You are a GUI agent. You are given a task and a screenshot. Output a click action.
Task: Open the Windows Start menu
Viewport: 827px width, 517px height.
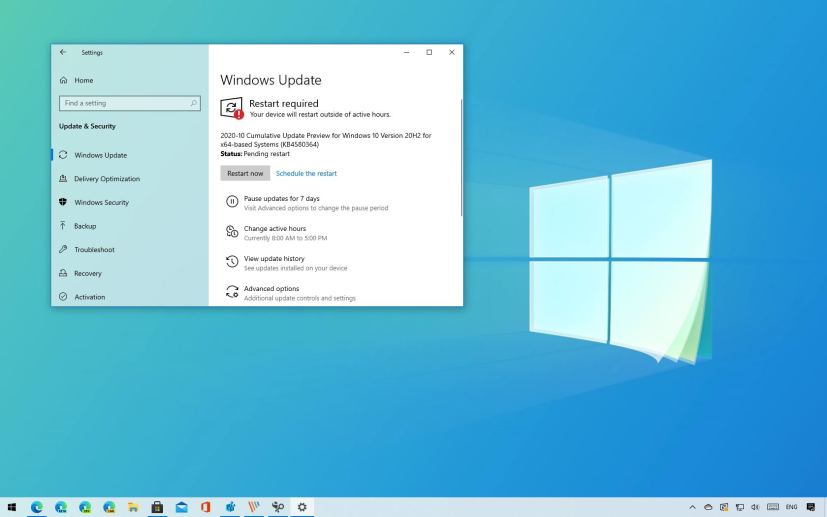(12, 507)
